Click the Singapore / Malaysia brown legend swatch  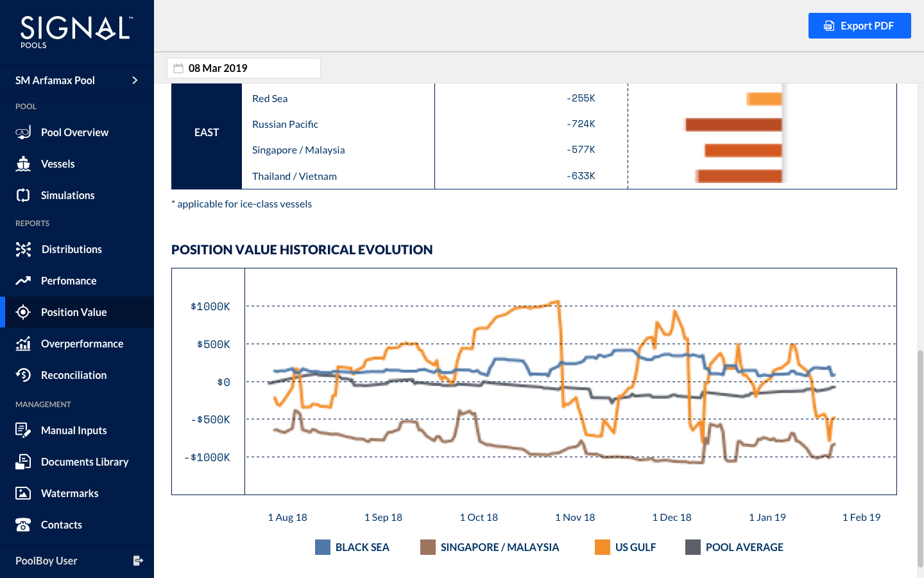tap(428, 547)
